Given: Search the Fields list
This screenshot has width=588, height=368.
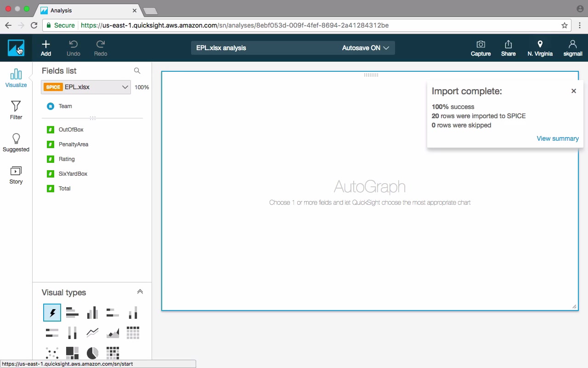Looking at the screenshot, I should point(137,71).
